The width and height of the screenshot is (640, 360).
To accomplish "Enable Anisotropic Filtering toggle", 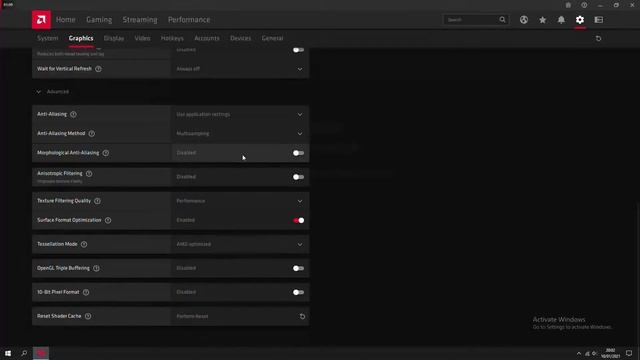I will pyautogui.click(x=298, y=177).
